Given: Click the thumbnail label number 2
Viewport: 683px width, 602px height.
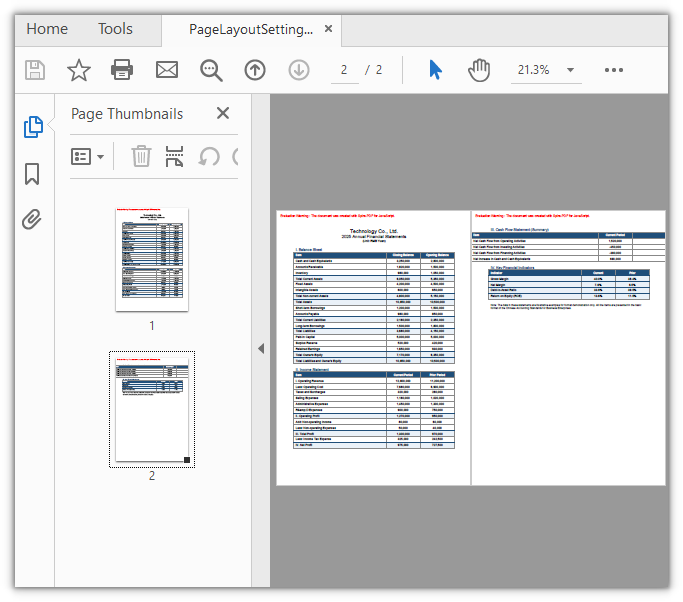Looking at the screenshot, I should click(152, 475).
